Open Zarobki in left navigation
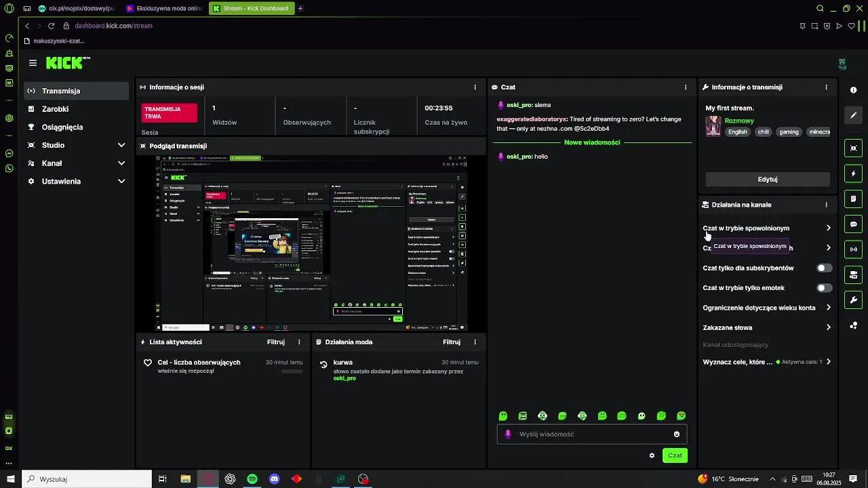The height and width of the screenshot is (488, 868). (x=77, y=109)
